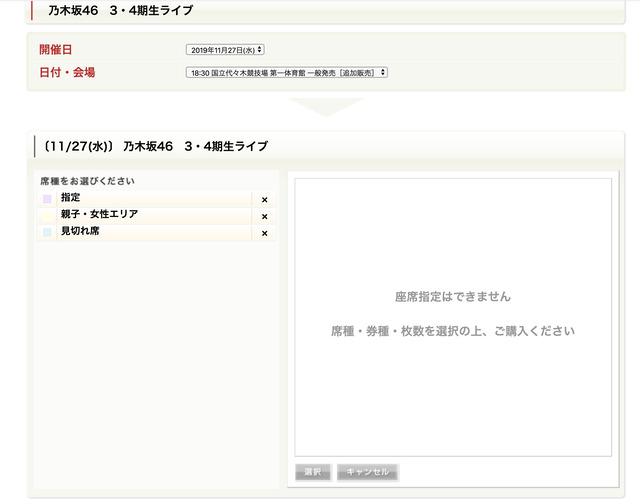Click the × sold-out icon for 指定

click(264, 200)
